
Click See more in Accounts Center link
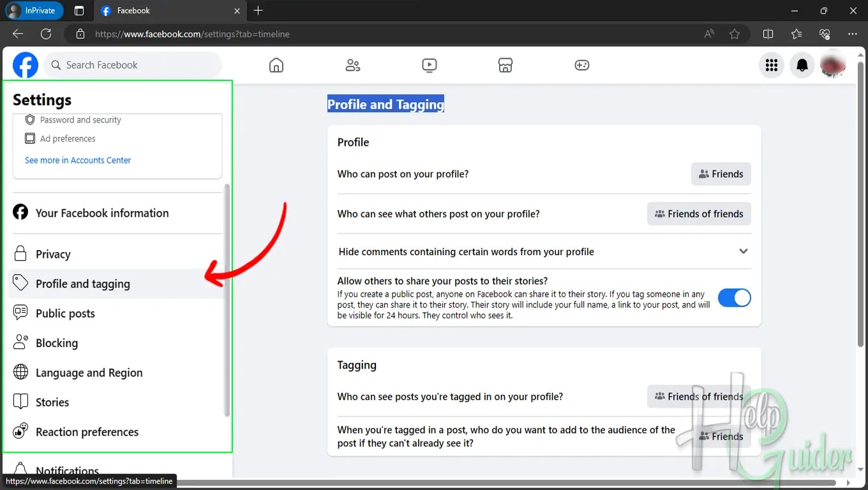(78, 160)
